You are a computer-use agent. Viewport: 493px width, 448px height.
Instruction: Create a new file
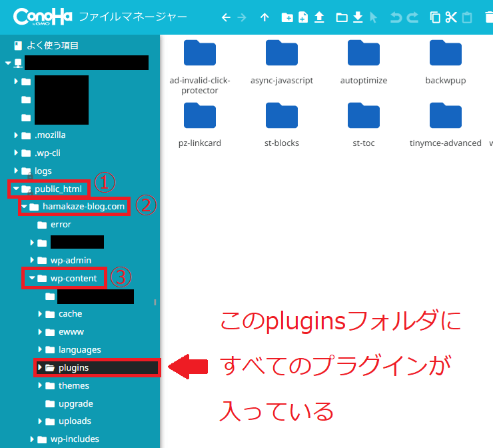(303, 17)
